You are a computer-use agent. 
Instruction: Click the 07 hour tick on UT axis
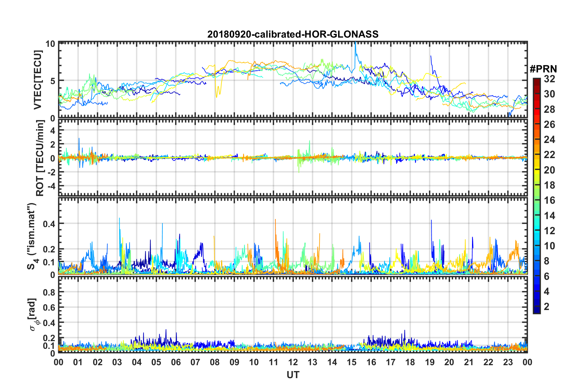pyautogui.click(x=195, y=362)
